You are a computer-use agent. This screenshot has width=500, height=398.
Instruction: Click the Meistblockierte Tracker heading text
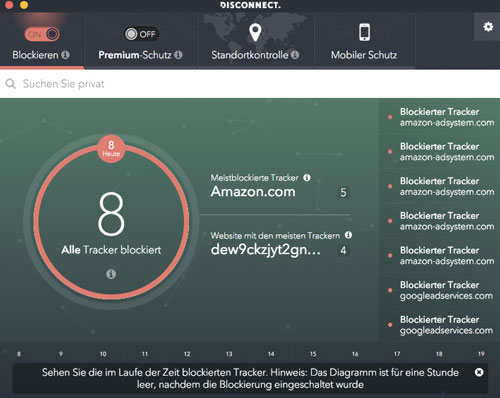point(254,178)
